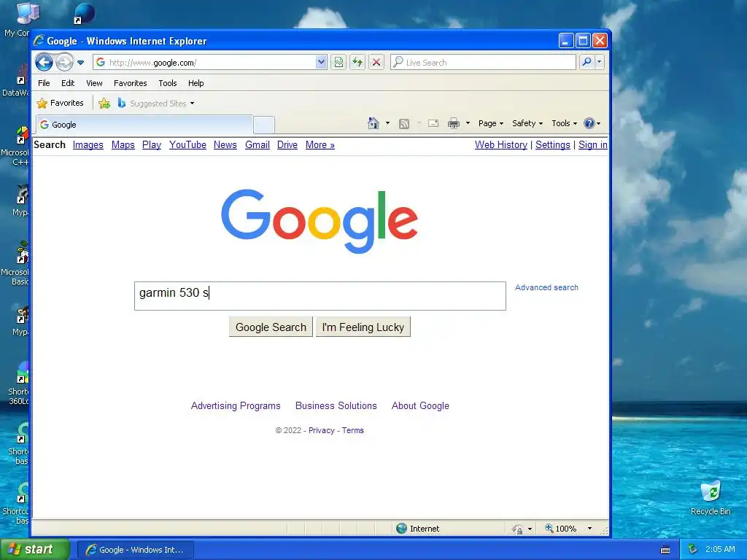The image size is (747, 560).
Task: Stop loading with the red X icon
Action: click(x=376, y=62)
